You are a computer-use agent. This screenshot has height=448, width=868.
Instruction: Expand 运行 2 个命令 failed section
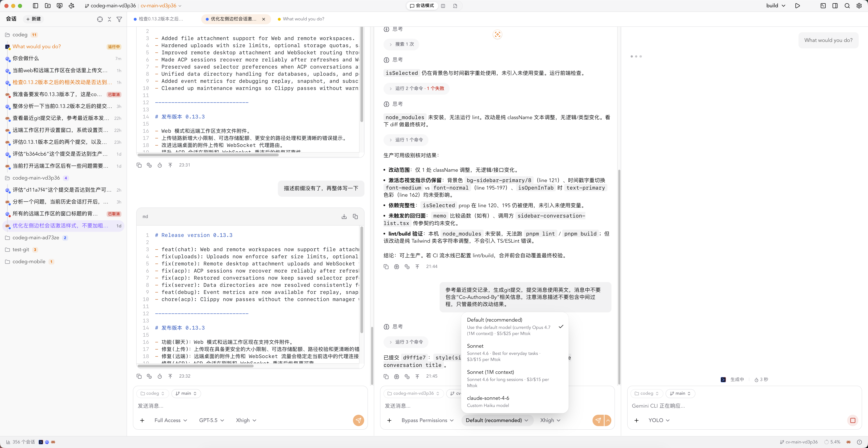417,88
